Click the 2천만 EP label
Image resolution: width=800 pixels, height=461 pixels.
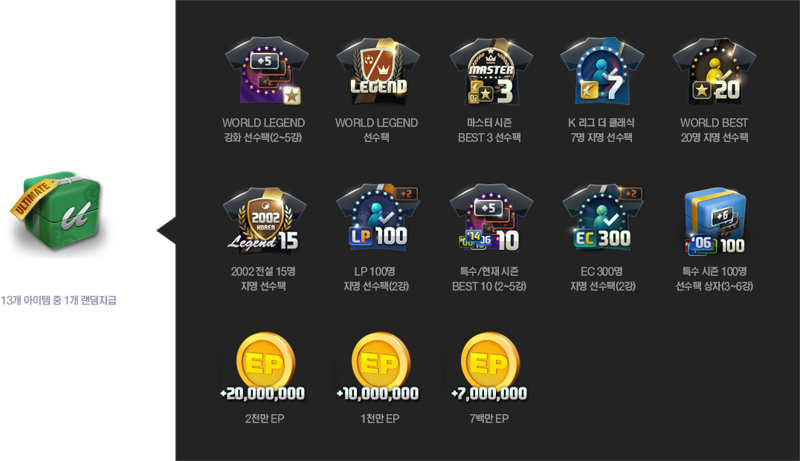tap(264, 419)
